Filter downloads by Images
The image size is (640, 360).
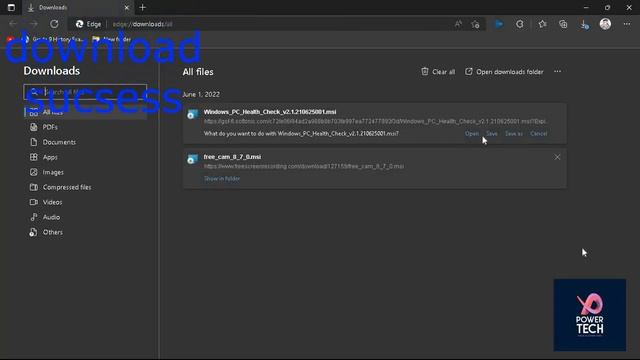53,172
